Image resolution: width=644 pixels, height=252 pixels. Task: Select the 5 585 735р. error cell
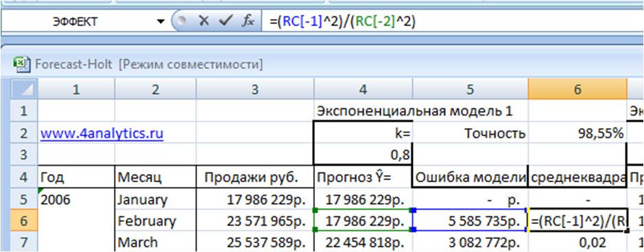click(x=470, y=221)
